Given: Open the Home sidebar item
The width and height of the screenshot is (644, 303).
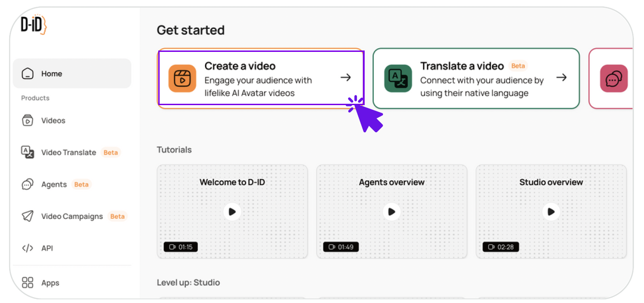Looking at the screenshot, I should 72,73.
